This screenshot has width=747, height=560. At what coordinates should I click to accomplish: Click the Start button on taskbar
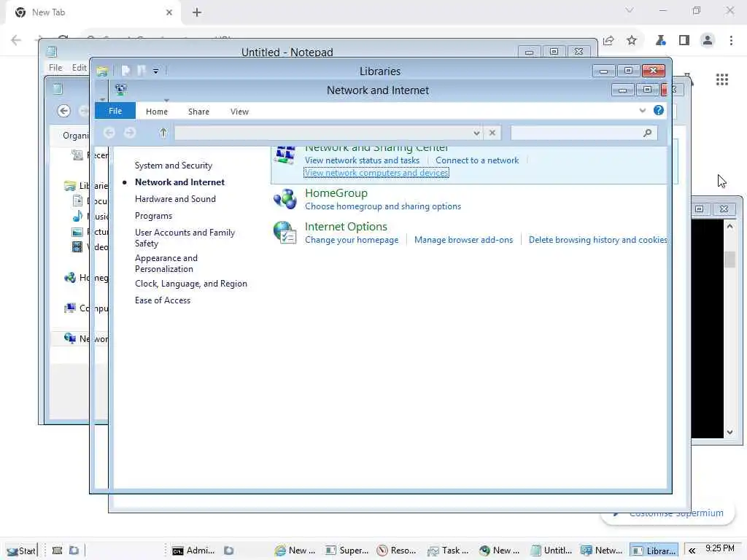point(21,551)
